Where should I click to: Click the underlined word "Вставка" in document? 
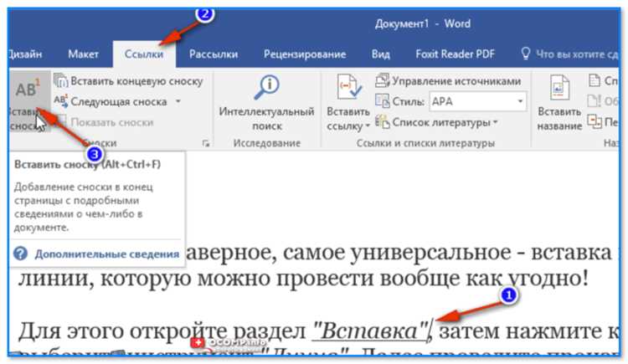tap(370, 331)
